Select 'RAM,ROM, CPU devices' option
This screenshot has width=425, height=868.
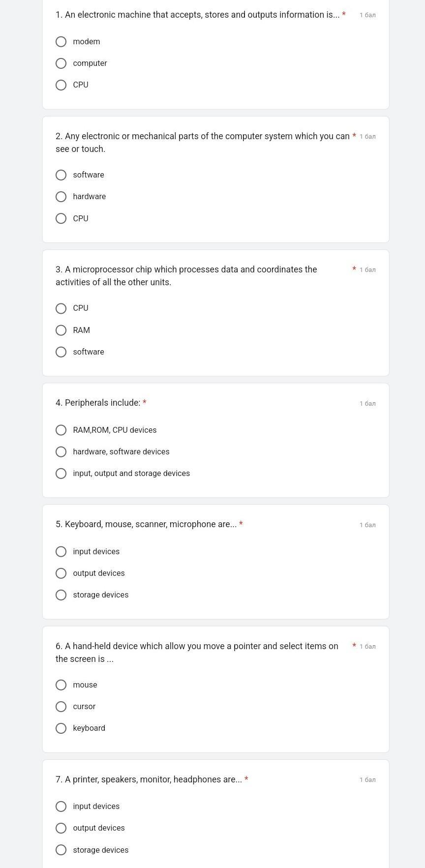[61, 430]
